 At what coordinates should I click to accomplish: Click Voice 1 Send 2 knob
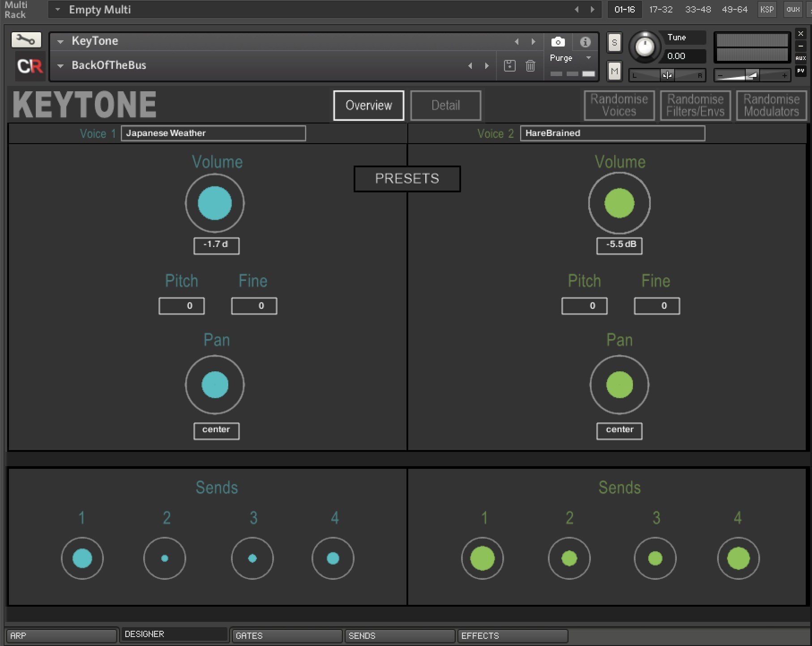tap(165, 558)
